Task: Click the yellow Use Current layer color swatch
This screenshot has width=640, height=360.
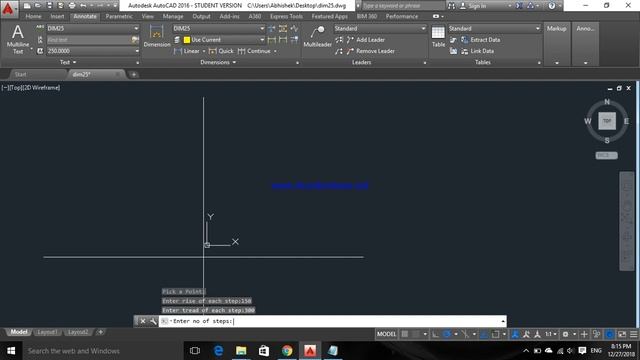Action: [x=187, y=40]
